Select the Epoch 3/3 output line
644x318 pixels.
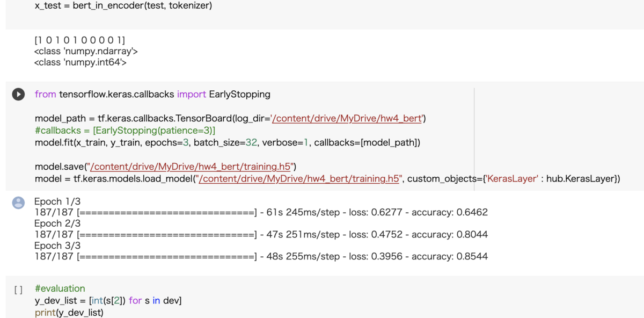(57, 245)
